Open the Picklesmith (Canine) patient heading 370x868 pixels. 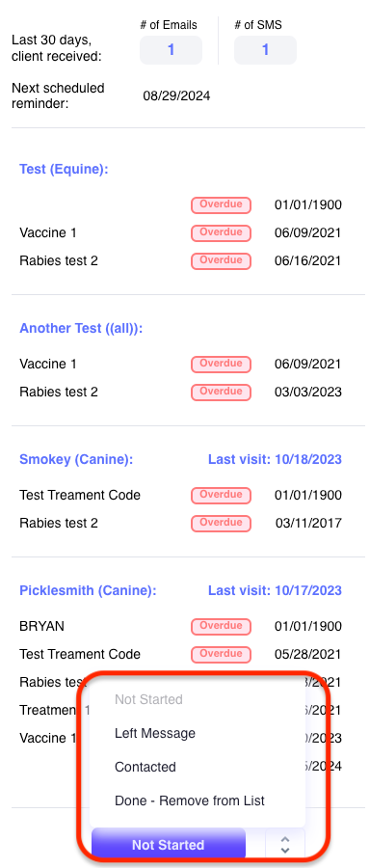[x=88, y=590]
